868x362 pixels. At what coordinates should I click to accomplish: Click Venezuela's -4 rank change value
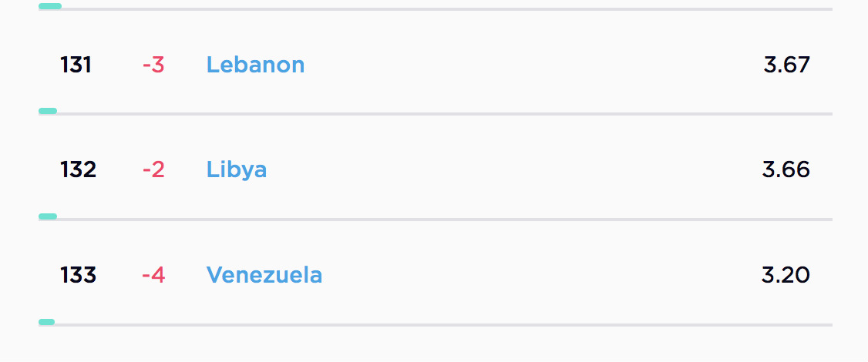153,275
